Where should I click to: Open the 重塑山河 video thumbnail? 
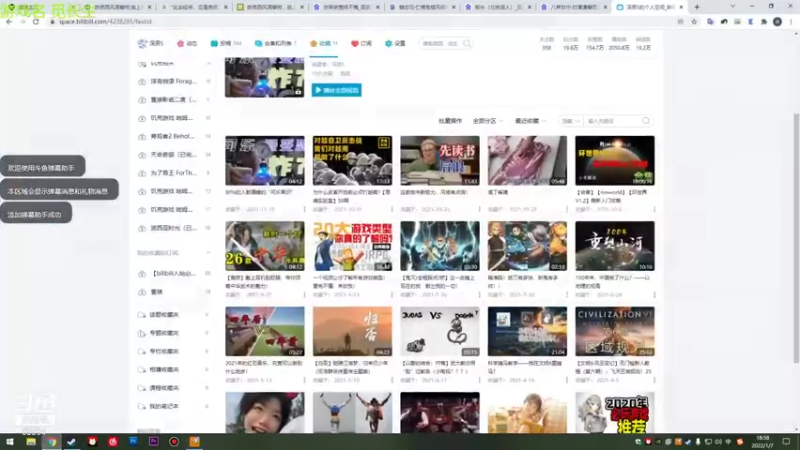pos(615,246)
